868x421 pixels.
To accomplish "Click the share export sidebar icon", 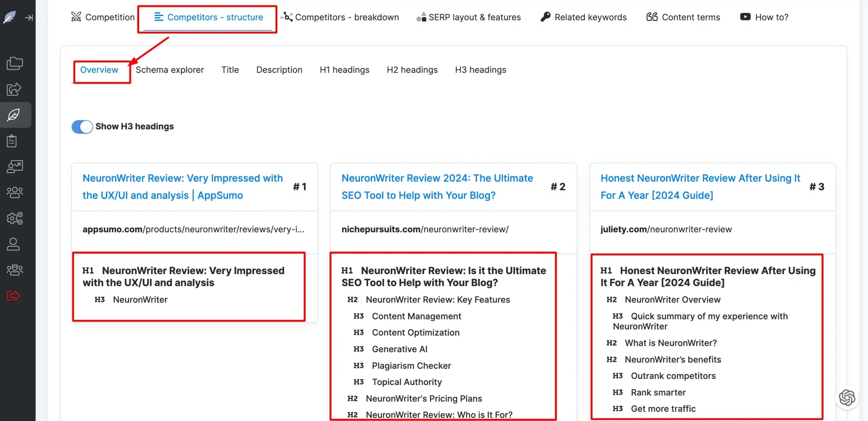I will coord(14,89).
